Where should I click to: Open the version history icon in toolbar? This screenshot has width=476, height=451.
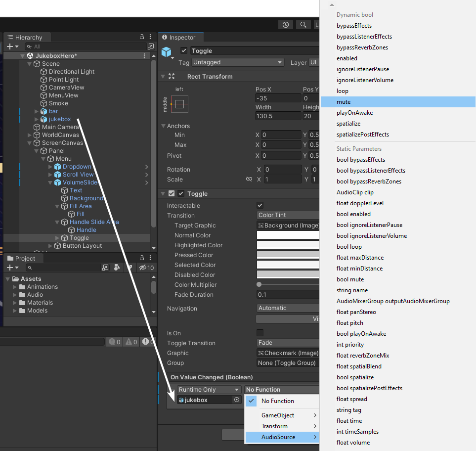click(x=285, y=25)
